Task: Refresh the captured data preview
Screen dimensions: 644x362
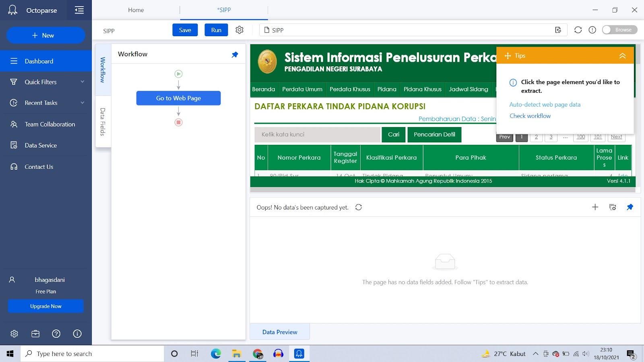Action: [359, 207]
